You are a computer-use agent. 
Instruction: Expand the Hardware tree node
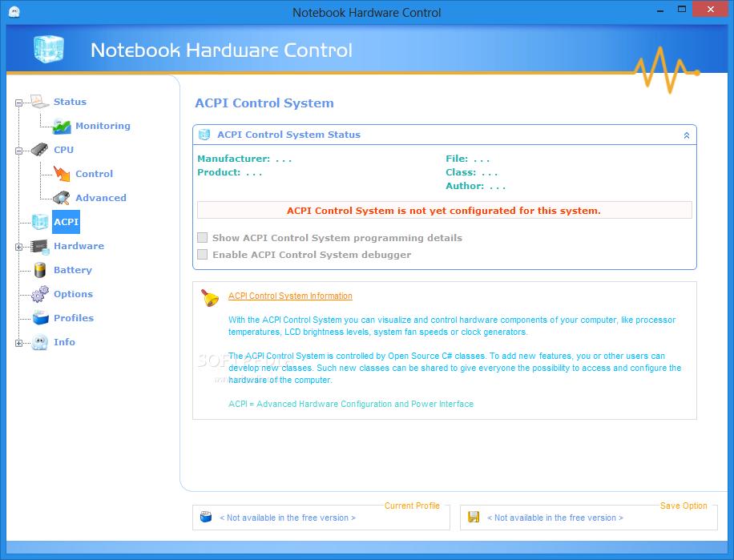click(18, 247)
